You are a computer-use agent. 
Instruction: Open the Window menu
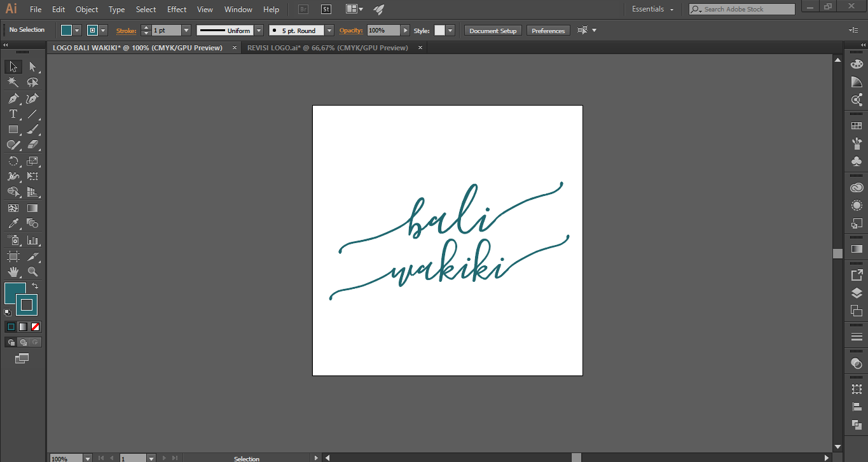click(x=238, y=10)
